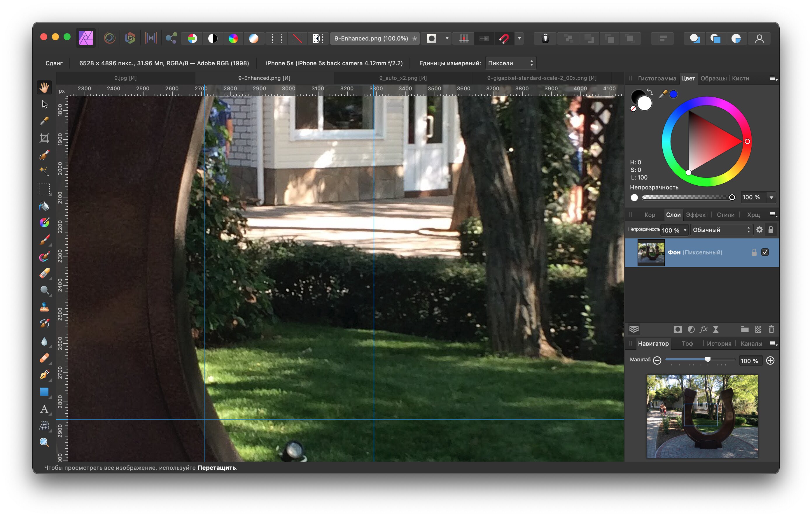Click Mask Layer icon in Layers panel
812x517 pixels.
(678, 329)
